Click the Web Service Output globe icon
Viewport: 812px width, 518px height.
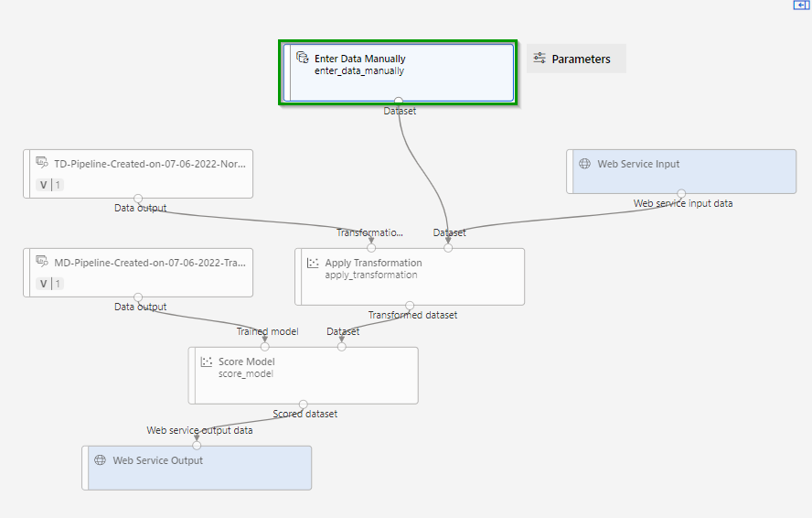(x=101, y=460)
